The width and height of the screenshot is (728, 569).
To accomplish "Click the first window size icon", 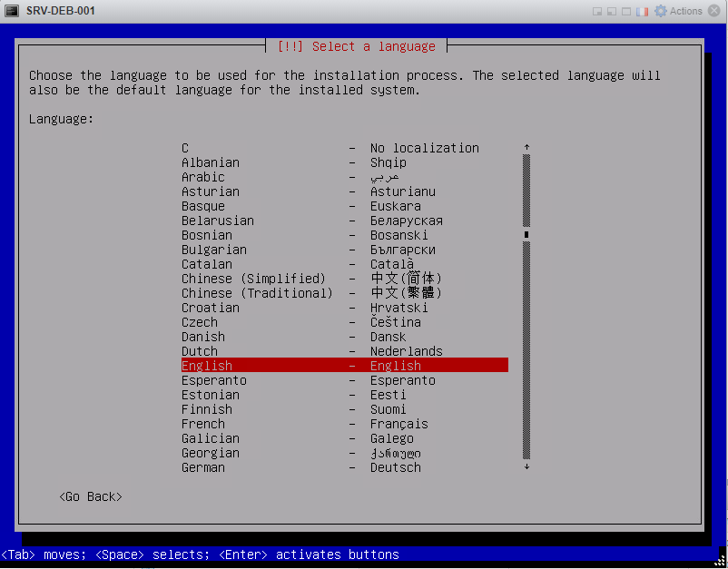I will 597,11.
